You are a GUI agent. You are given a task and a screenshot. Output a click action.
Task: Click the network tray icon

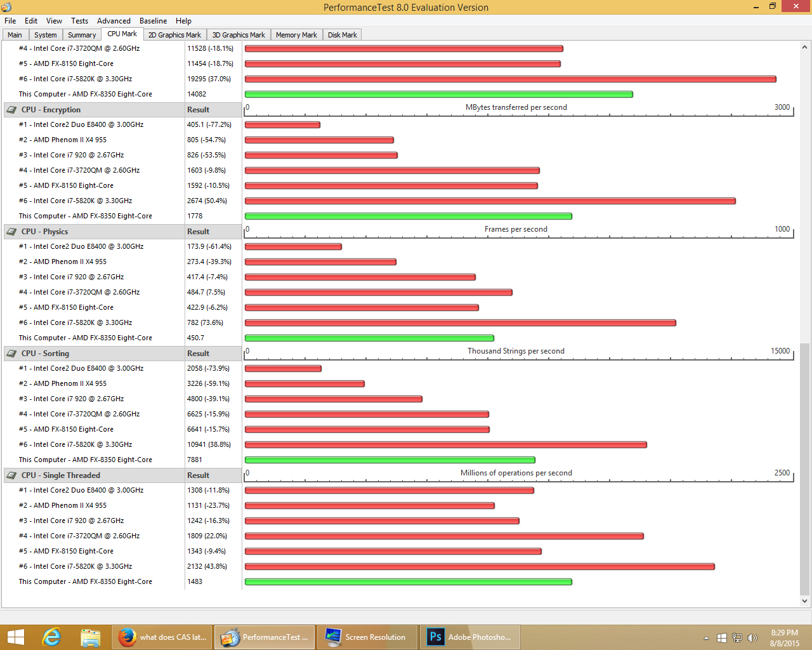tap(737, 638)
